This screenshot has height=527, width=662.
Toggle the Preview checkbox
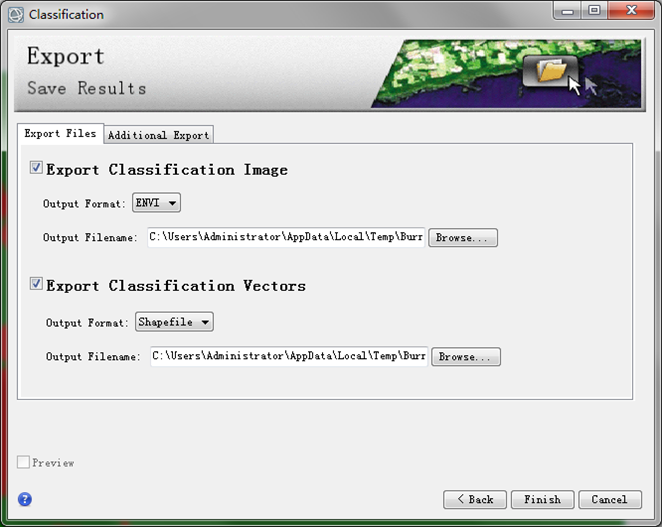[x=23, y=462]
